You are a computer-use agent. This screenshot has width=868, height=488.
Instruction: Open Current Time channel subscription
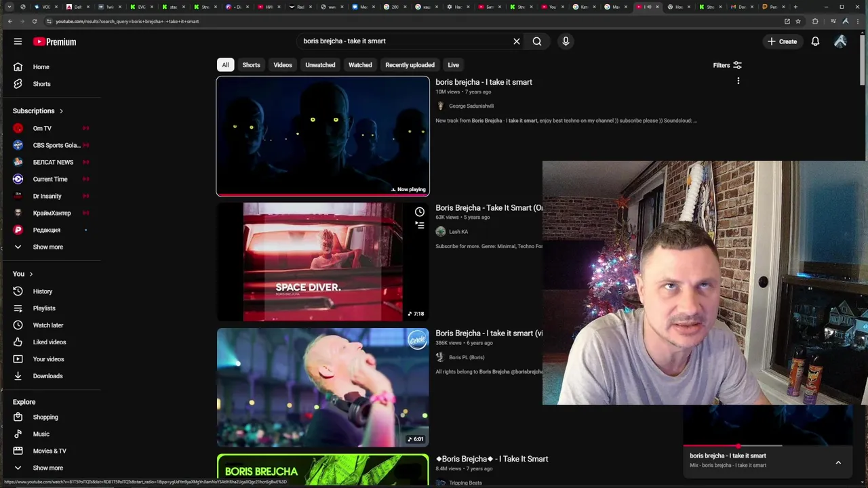[x=50, y=179]
